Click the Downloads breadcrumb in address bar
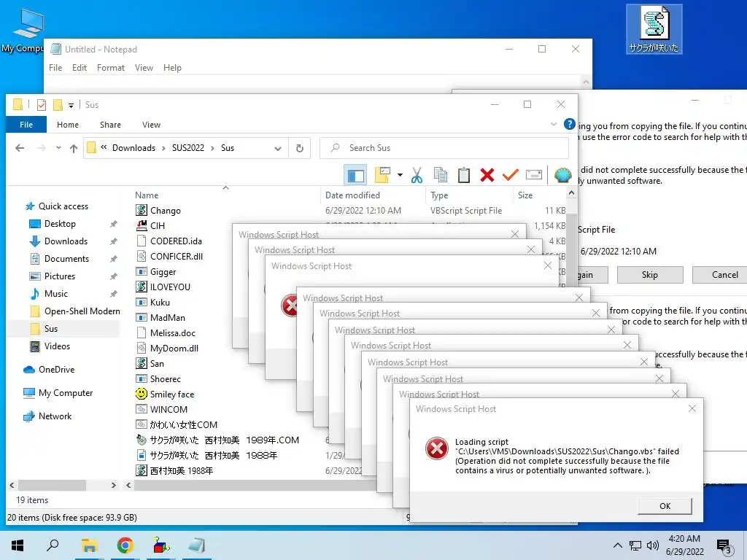The width and height of the screenshot is (747, 560). (x=134, y=148)
